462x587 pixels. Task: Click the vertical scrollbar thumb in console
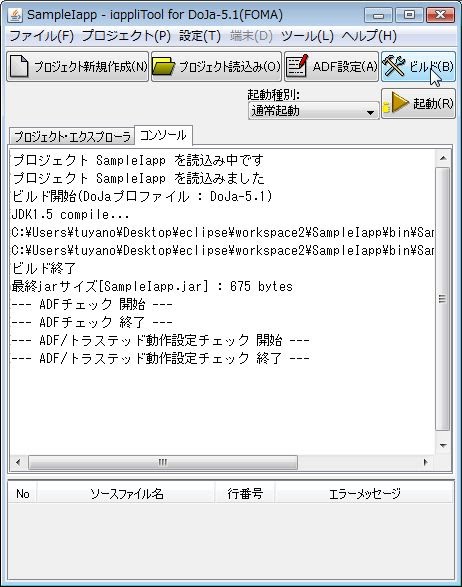[x=443, y=299]
